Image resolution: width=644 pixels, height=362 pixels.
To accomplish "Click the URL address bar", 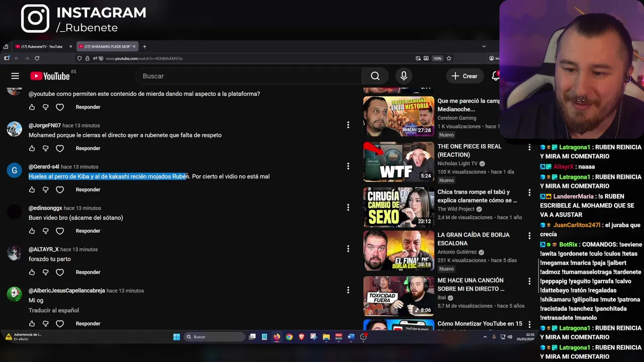I will click(x=257, y=58).
